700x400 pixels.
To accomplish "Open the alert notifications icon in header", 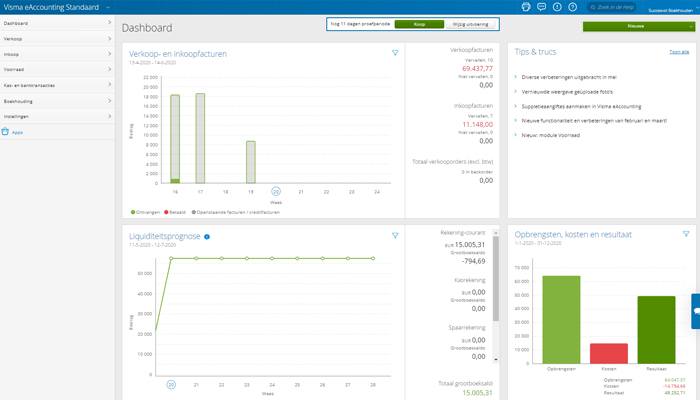I will 557,7.
